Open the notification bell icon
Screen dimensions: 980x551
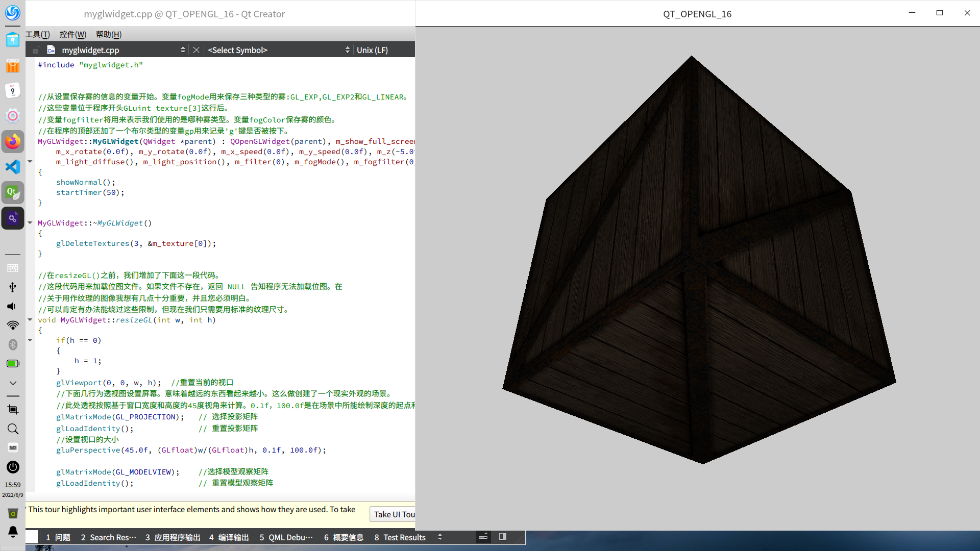pyautogui.click(x=13, y=532)
